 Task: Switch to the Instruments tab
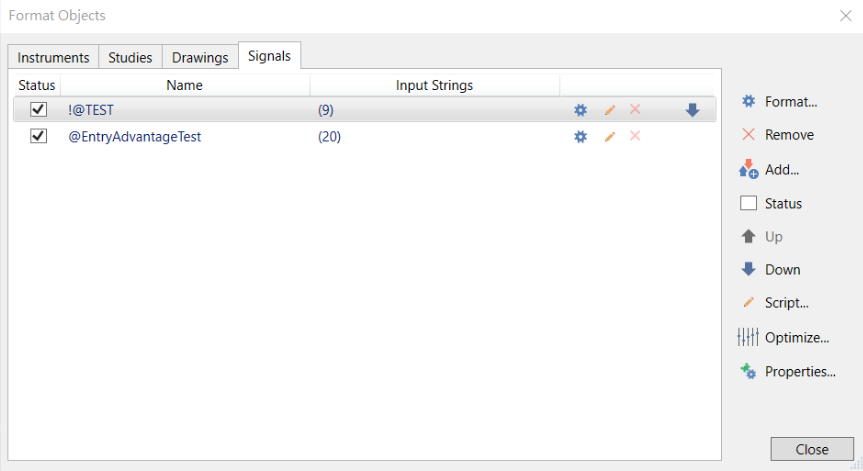pyautogui.click(x=53, y=57)
